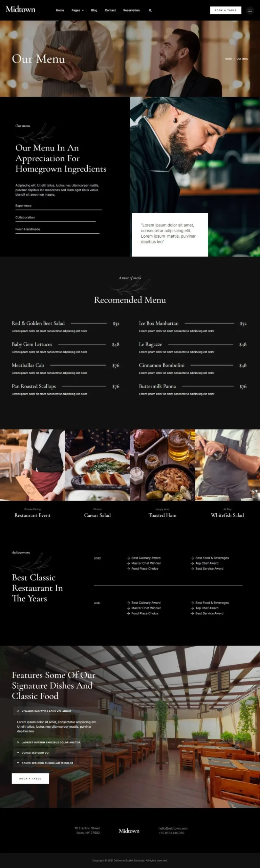
Task: Click the Midtown logo in footer
Action: pos(129,831)
